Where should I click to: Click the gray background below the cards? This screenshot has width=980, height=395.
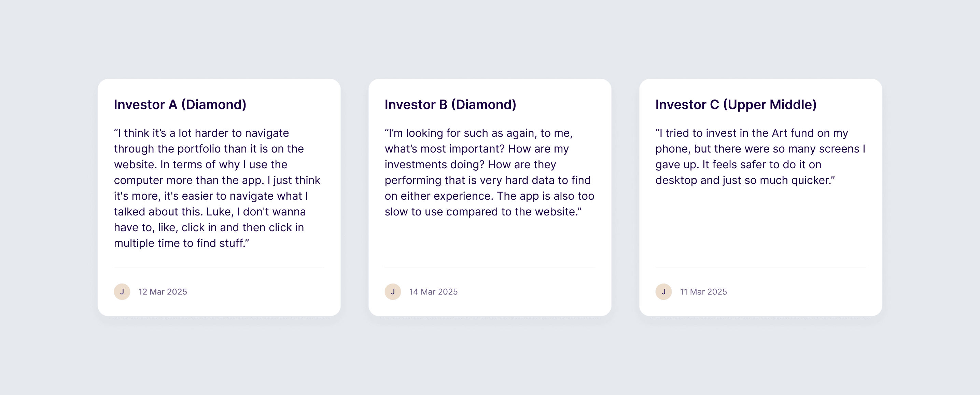[x=490, y=358]
